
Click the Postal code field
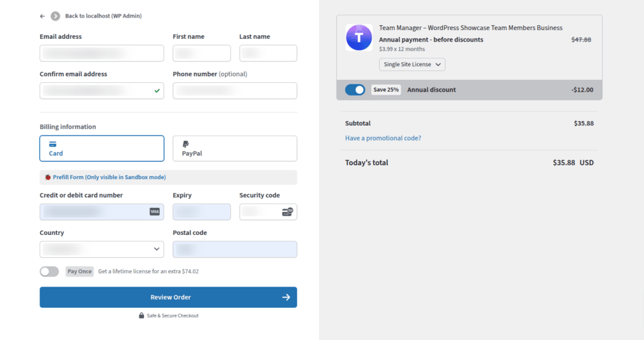pos(235,250)
